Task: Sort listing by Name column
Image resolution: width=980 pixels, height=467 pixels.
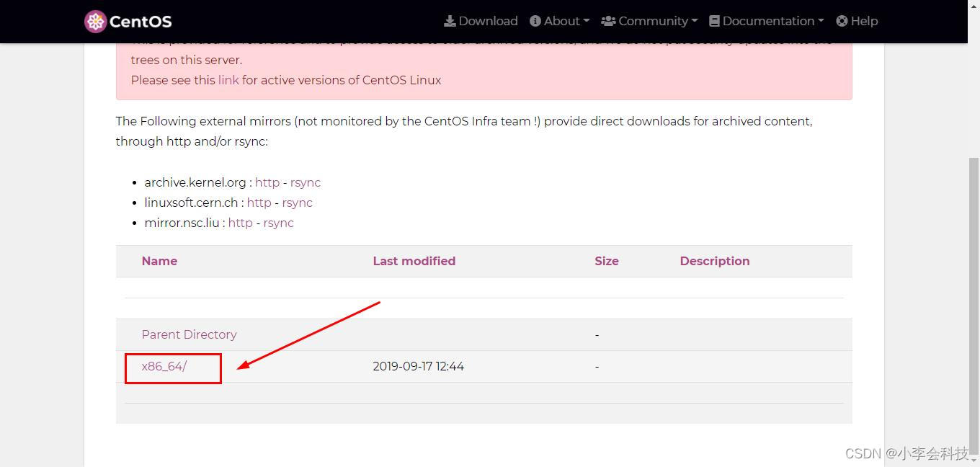Action: (159, 261)
